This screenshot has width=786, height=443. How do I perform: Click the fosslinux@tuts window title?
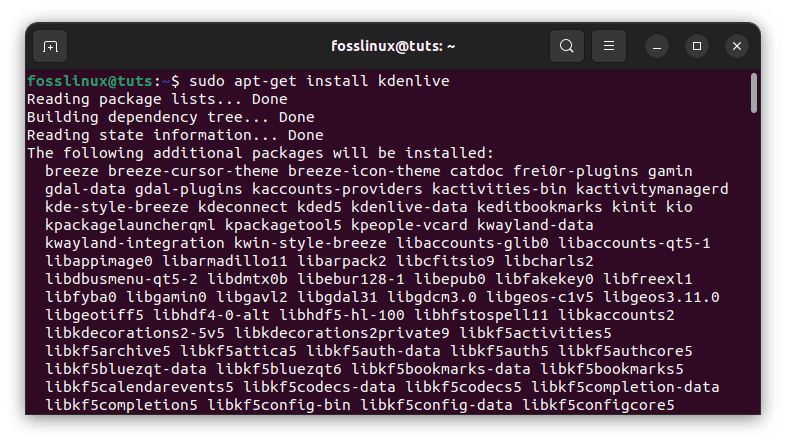393,46
